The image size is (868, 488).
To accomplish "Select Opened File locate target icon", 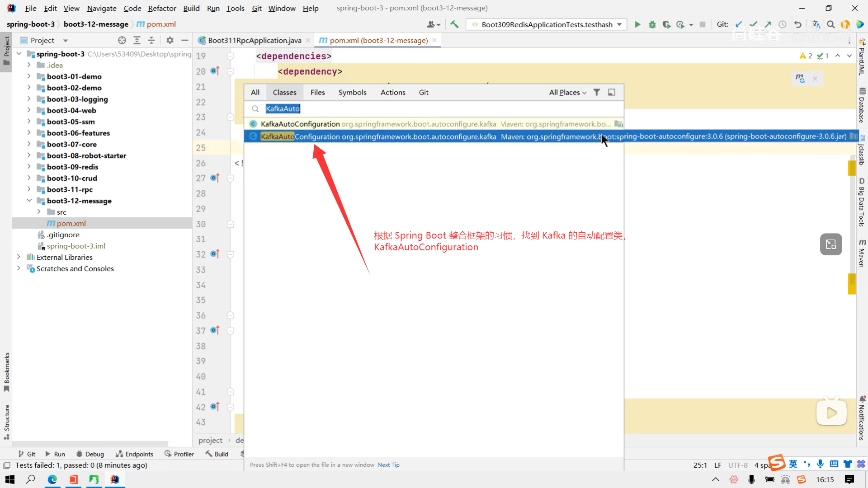I will click(x=122, y=40).
